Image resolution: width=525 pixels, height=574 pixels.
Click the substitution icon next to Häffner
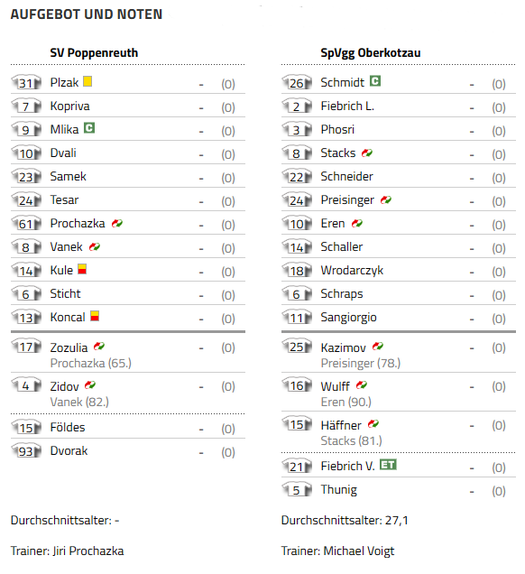click(373, 424)
